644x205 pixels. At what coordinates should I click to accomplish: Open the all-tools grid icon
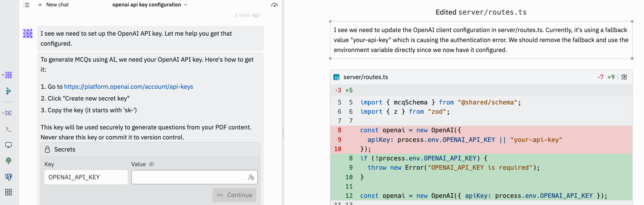point(9,193)
